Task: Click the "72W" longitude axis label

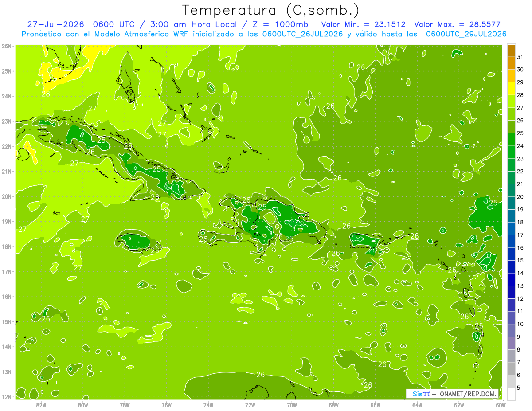Action: 250,405
